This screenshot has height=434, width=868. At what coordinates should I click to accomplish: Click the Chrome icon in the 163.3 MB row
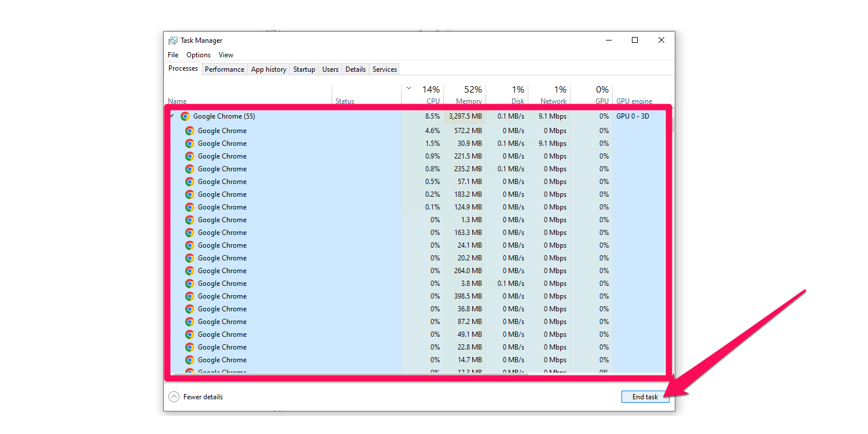[x=190, y=233]
